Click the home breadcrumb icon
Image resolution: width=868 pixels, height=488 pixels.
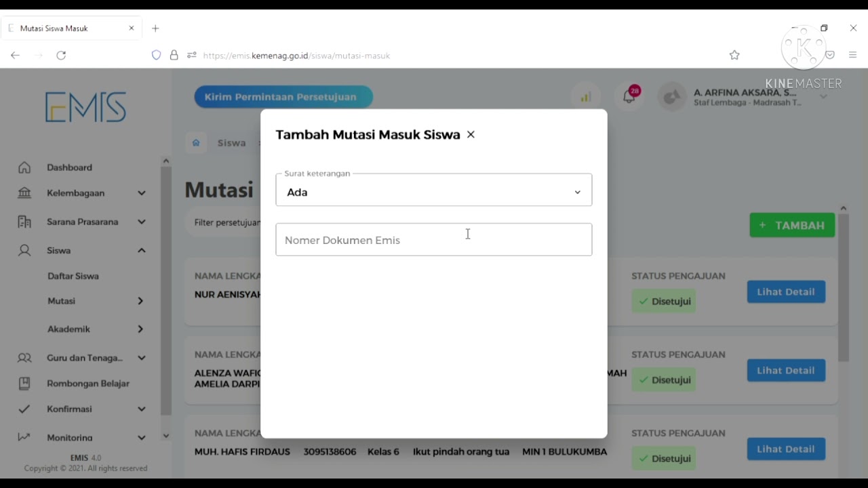[196, 143]
